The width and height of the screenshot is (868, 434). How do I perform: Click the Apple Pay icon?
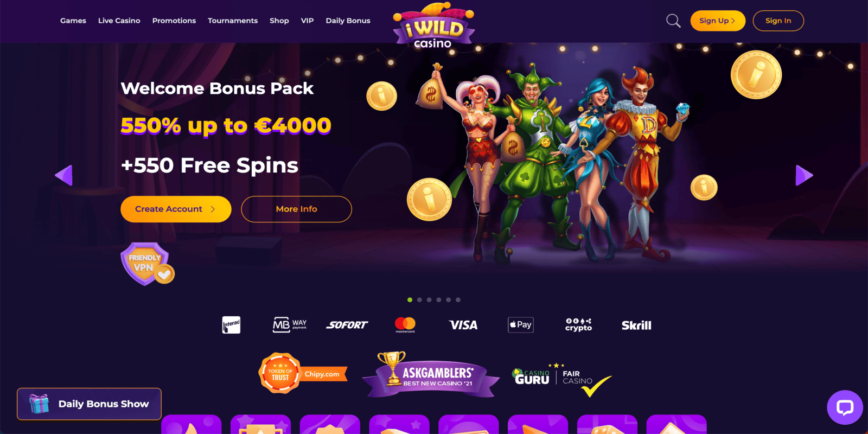tap(521, 325)
